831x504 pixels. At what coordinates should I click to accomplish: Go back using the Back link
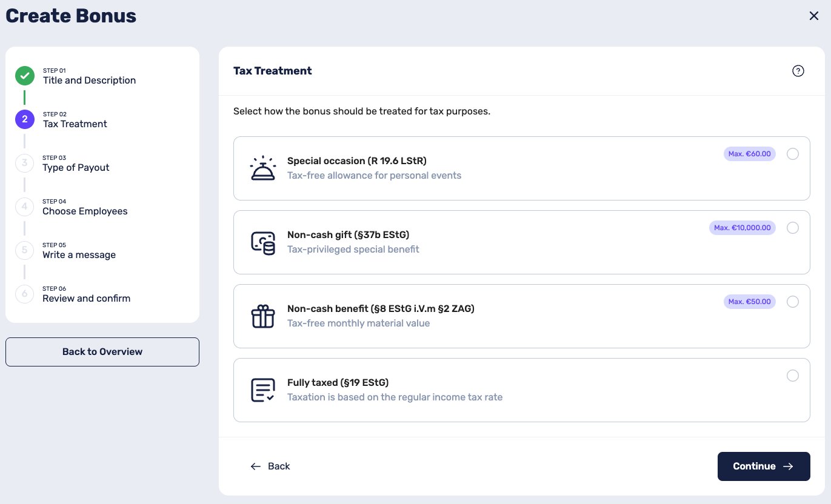(270, 466)
